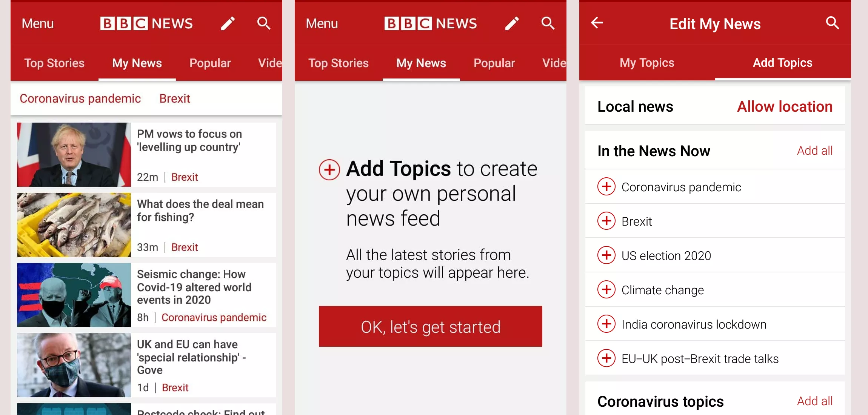Filter by Brexit topic chip below tabs

175,98
